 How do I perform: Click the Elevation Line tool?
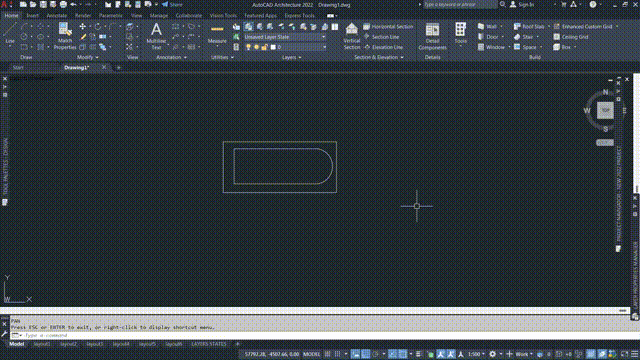point(383,47)
